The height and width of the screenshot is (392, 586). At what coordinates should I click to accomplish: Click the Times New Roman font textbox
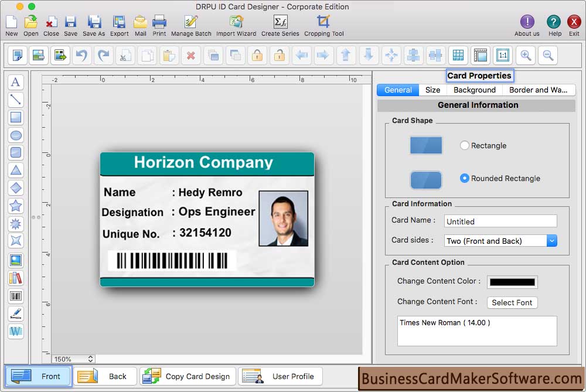click(477, 331)
